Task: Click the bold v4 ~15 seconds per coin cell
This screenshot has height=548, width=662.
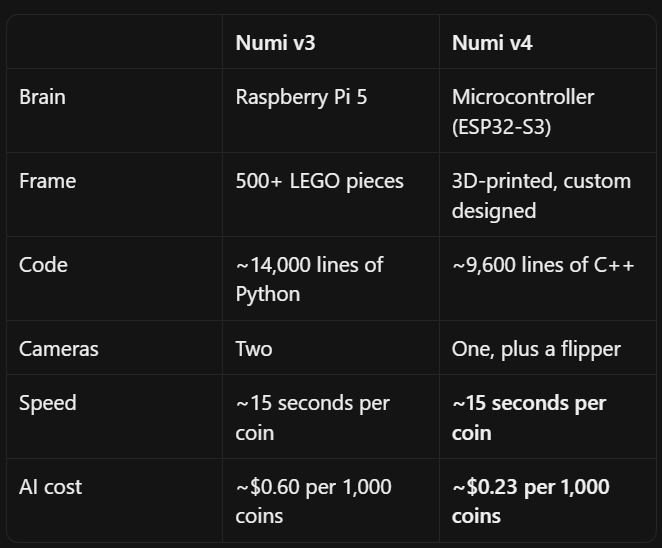Action: pyautogui.click(x=548, y=417)
